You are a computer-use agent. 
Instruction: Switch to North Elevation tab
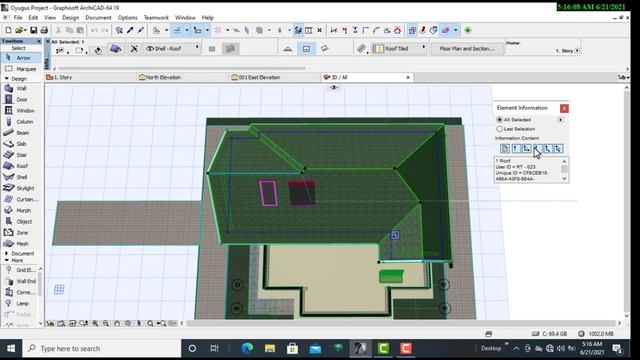pyautogui.click(x=182, y=77)
